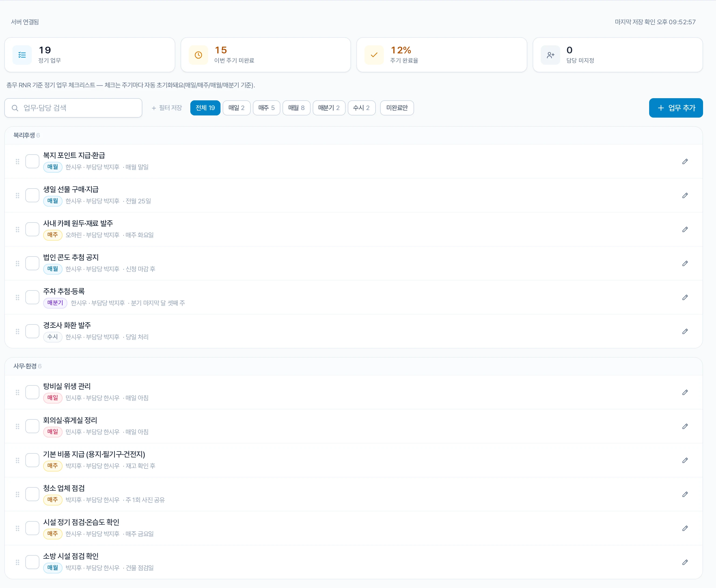Image resolution: width=716 pixels, height=588 pixels.
Task: Click pencil icon for 생일 선물 구매·지급
Action: (685, 196)
